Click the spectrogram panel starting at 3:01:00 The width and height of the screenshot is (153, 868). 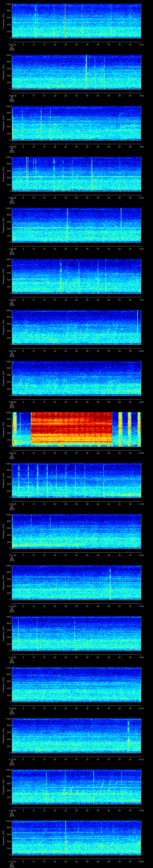[77, 21]
